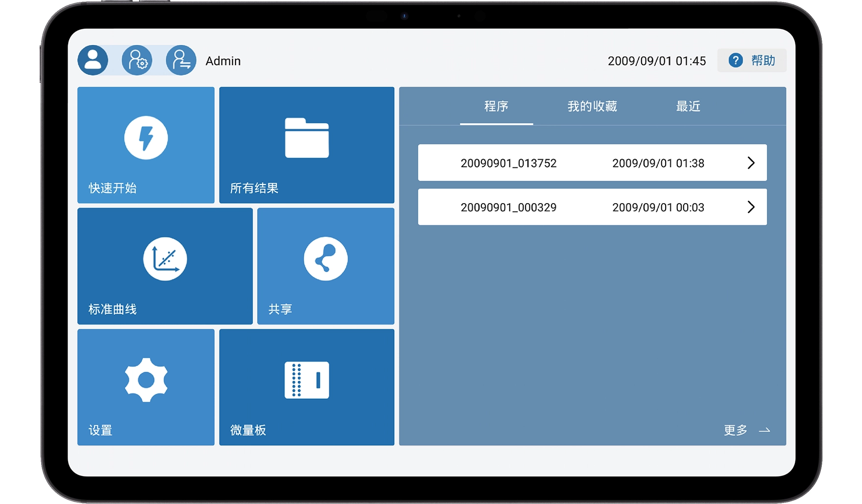Viewport: 862px width, 504px height.
Task: Click the switch user account icon
Action: click(x=181, y=60)
